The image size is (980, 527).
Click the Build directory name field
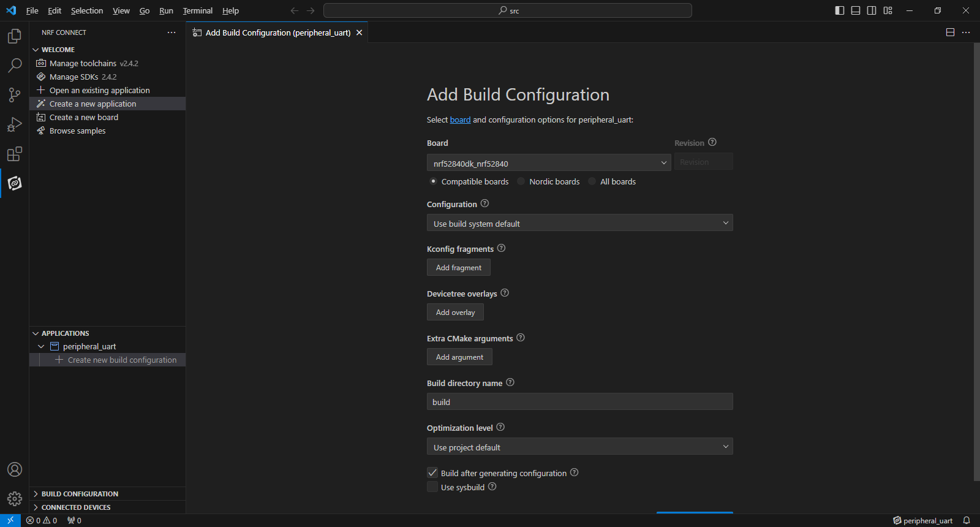pos(579,402)
